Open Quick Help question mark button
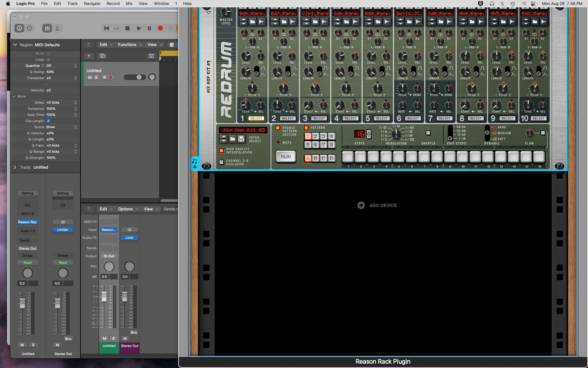 pos(30,28)
